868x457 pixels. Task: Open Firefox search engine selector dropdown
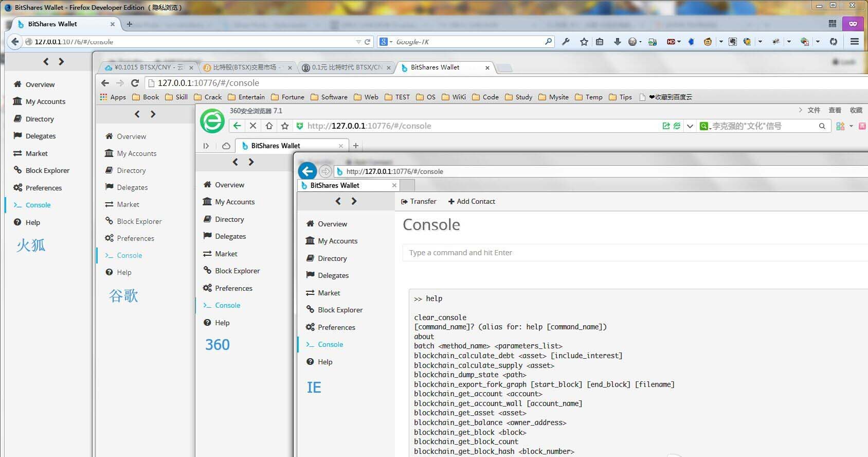386,42
